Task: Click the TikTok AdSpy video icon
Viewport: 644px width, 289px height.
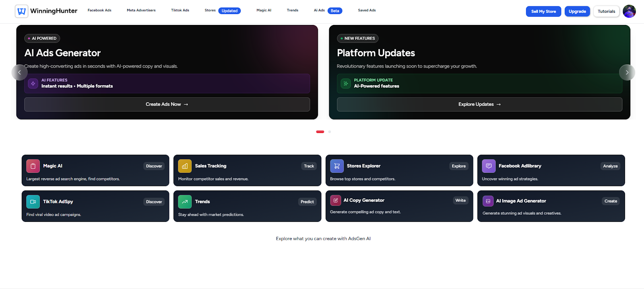Action: (x=33, y=202)
